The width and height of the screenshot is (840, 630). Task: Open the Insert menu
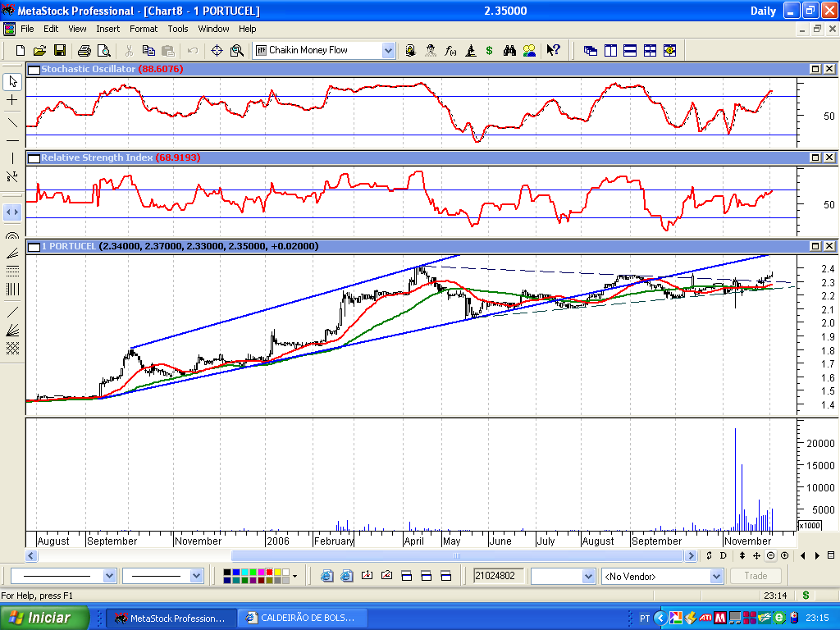107,29
